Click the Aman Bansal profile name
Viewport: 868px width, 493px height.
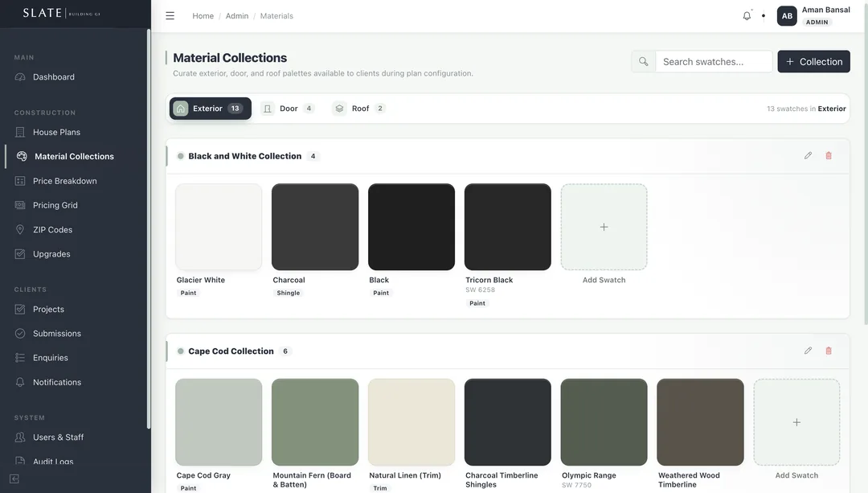tap(826, 10)
